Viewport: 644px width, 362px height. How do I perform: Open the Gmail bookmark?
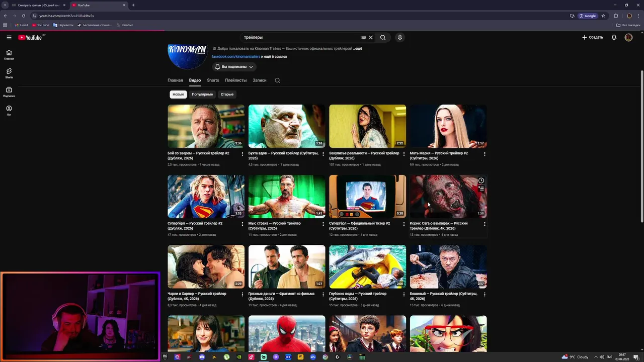[x=21, y=25]
